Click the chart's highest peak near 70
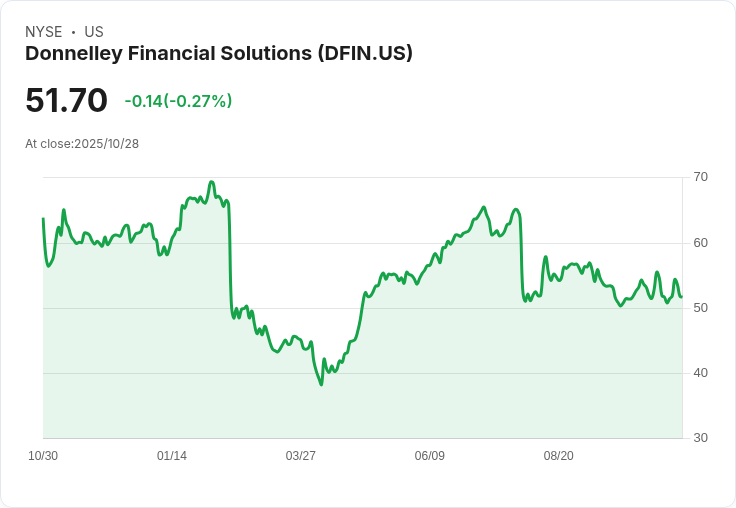 [x=212, y=182]
